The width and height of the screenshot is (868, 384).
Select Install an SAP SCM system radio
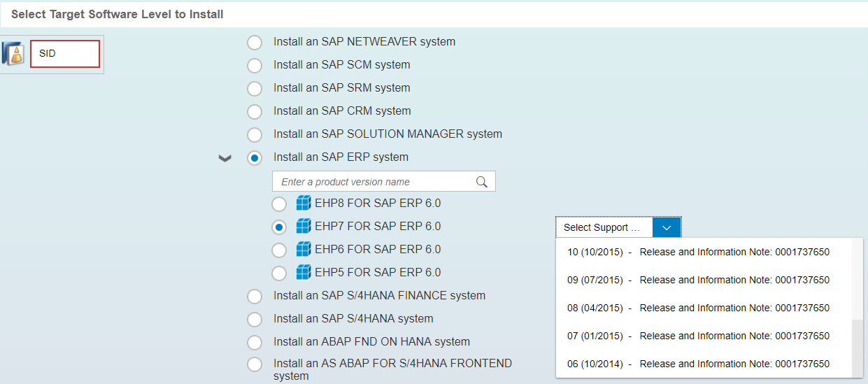[255, 66]
